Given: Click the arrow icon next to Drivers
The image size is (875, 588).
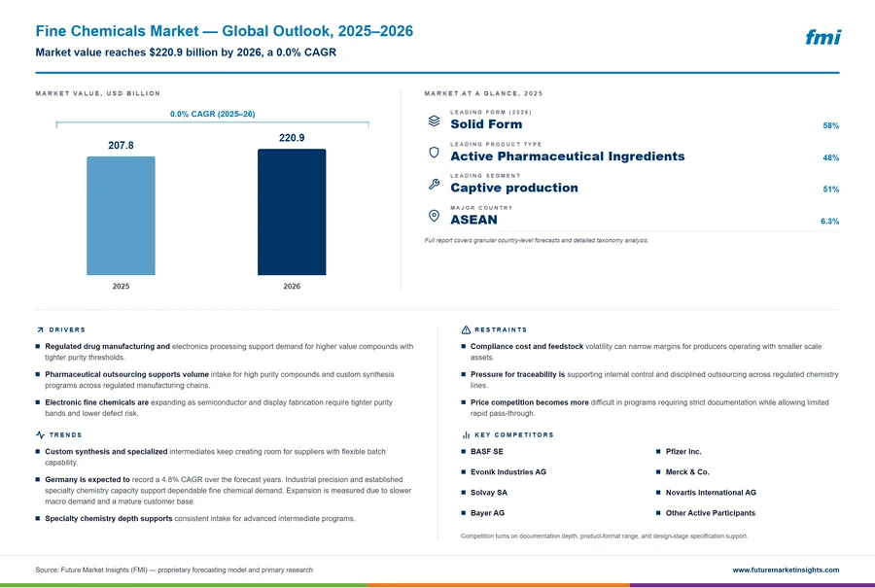Looking at the screenshot, I should 40,329.
